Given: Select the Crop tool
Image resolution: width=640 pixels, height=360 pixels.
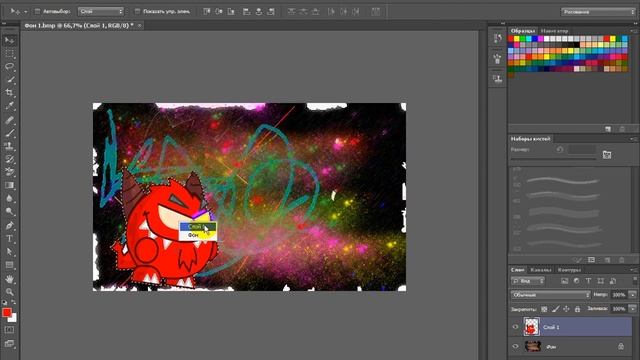Looking at the screenshot, I should [9, 93].
